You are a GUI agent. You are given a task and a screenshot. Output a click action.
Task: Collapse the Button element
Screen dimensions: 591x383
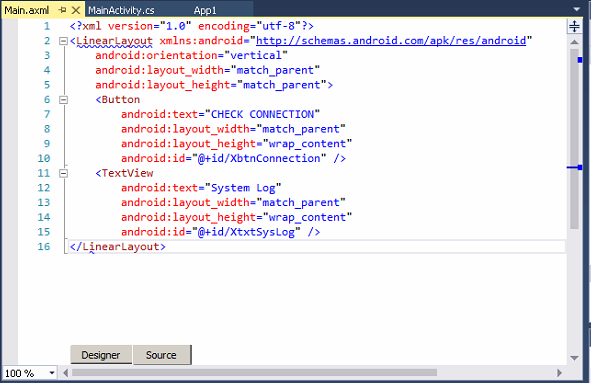pyautogui.click(x=63, y=100)
